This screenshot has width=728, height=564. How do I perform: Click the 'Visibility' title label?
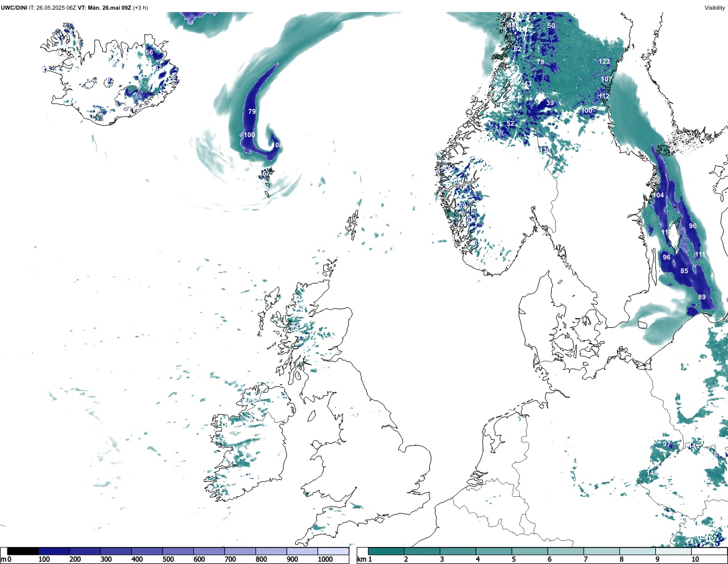714,7
